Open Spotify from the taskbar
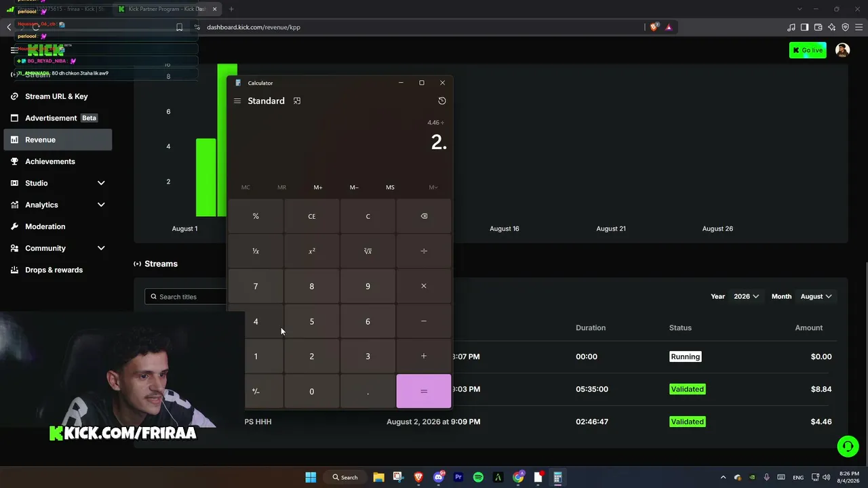 coord(478,477)
